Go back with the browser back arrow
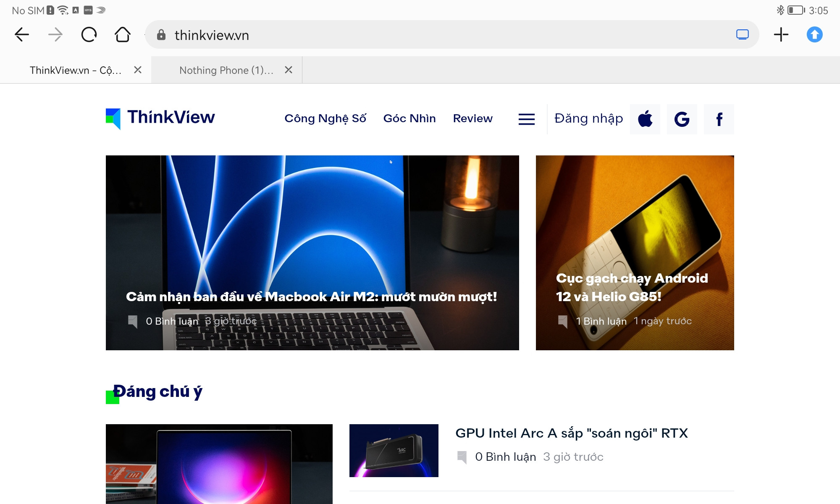This screenshot has width=840, height=504. click(x=22, y=34)
